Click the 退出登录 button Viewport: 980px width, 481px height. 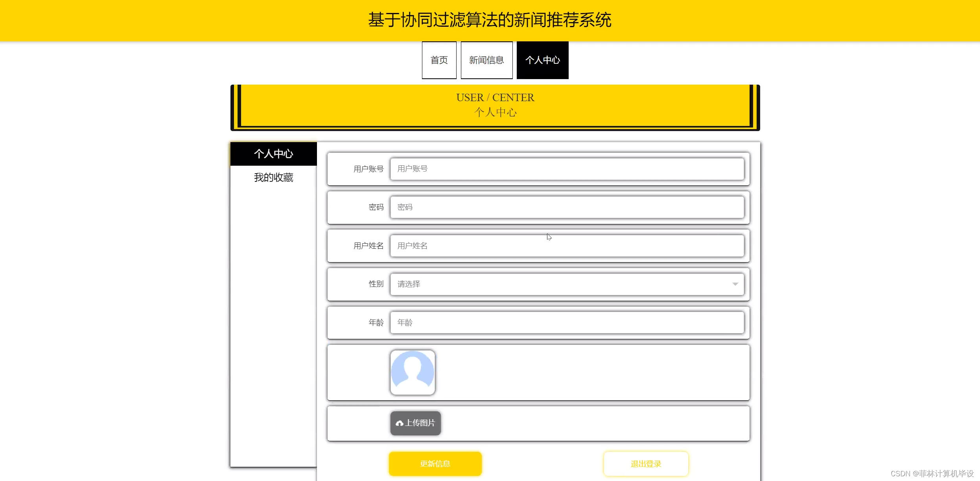tap(646, 464)
